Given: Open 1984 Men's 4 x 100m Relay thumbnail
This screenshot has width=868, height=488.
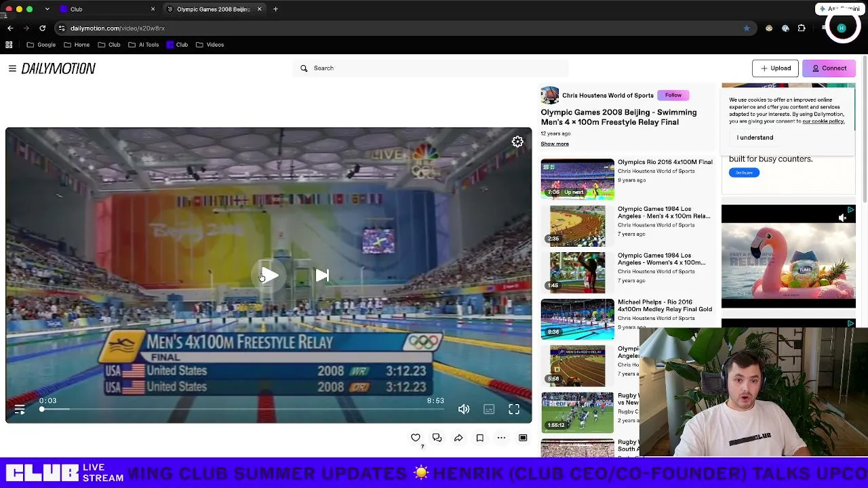Looking at the screenshot, I should [x=577, y=226].
